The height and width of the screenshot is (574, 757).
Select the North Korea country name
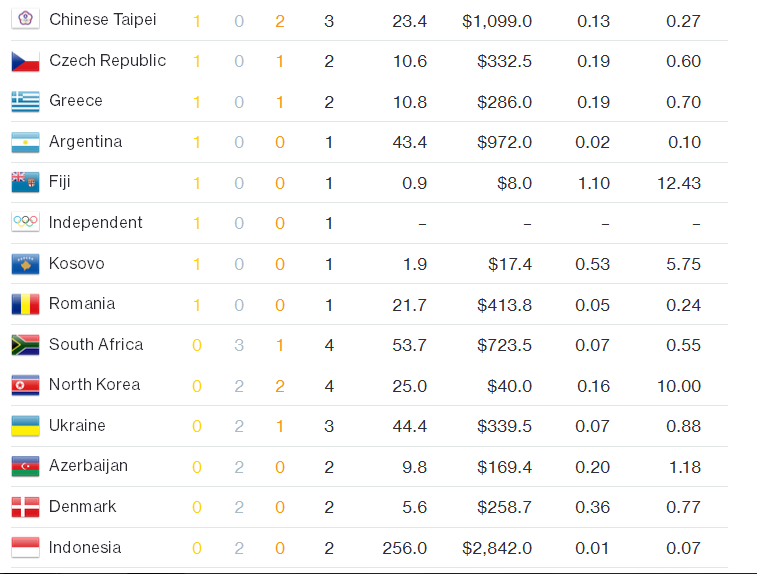point(94,384)
